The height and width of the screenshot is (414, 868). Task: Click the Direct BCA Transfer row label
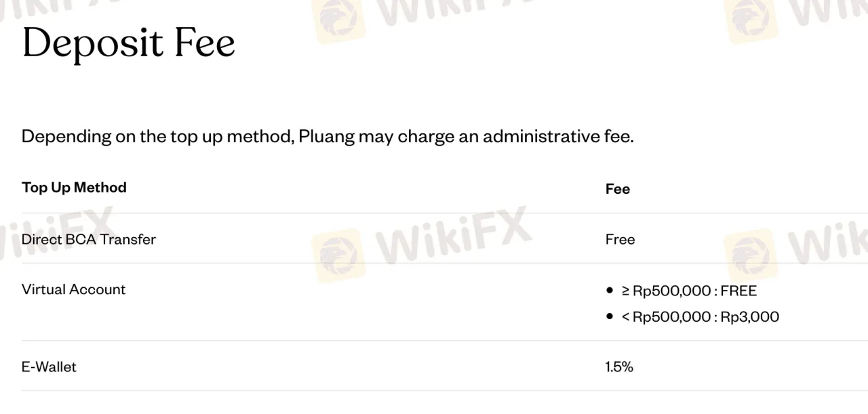click(89, 239)
